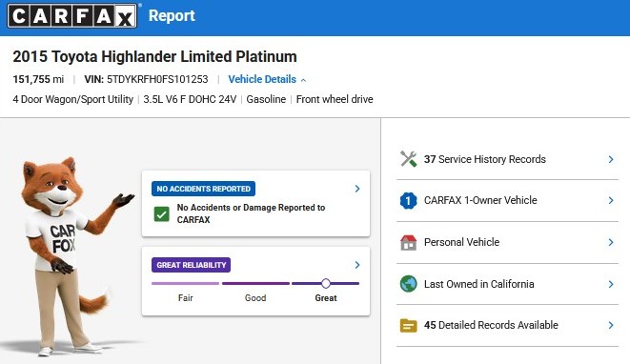Click the Good segment of reliability bar
This screenshot has height=364, width=630.
(255, 283)
